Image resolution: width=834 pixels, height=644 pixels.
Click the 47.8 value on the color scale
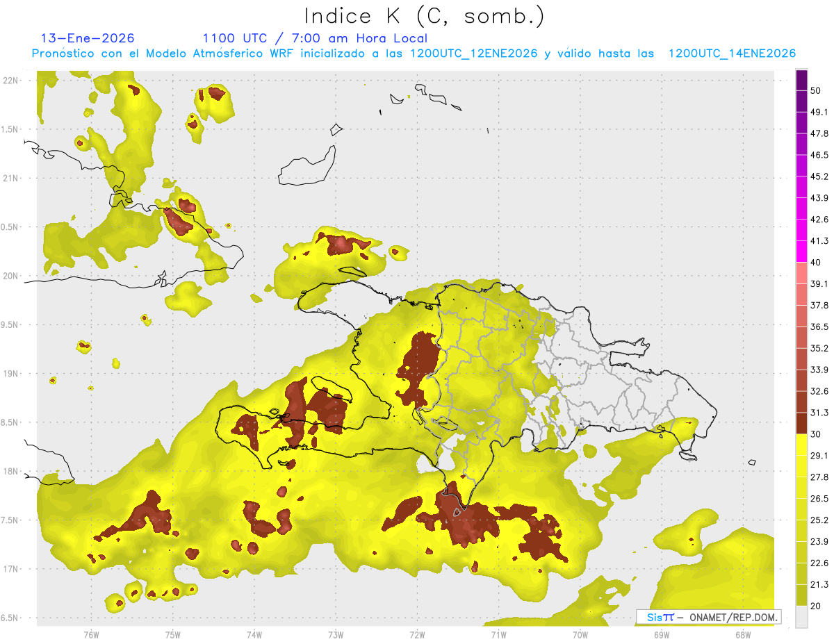(x=819, y=133)
